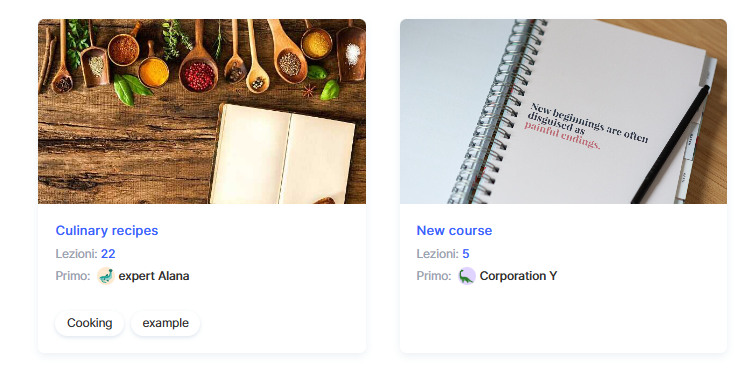Image resolution: width=740 pixels, height=385 pixels.
Task: Click the Culinary recipes spices cover image
Action: (202, 111)
